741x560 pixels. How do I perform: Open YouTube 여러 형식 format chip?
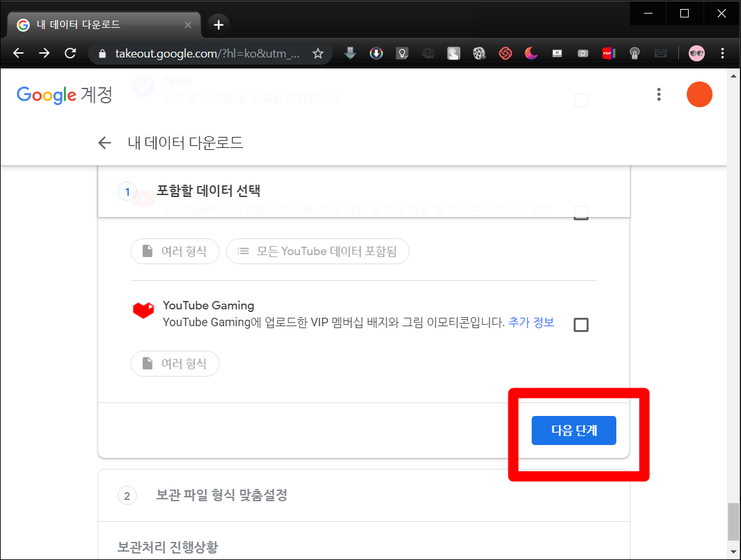pyautogui.click(x=175, y=251)
